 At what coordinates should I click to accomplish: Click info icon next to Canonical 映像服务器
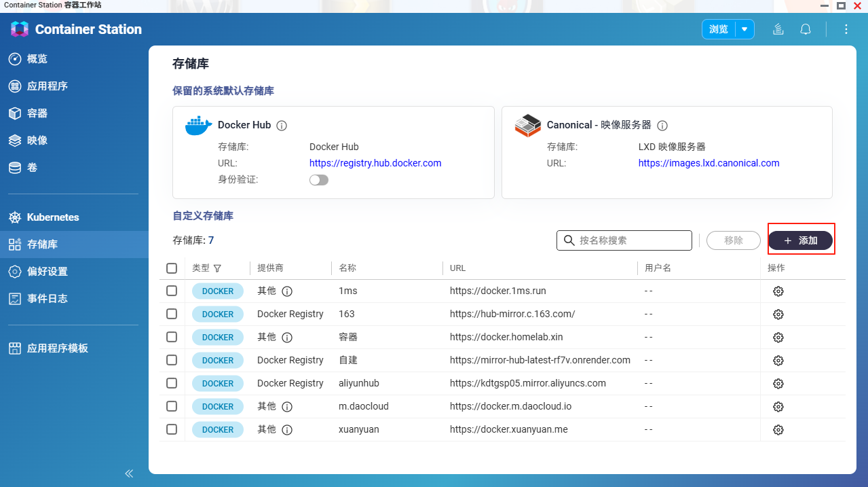click(662, 126)
